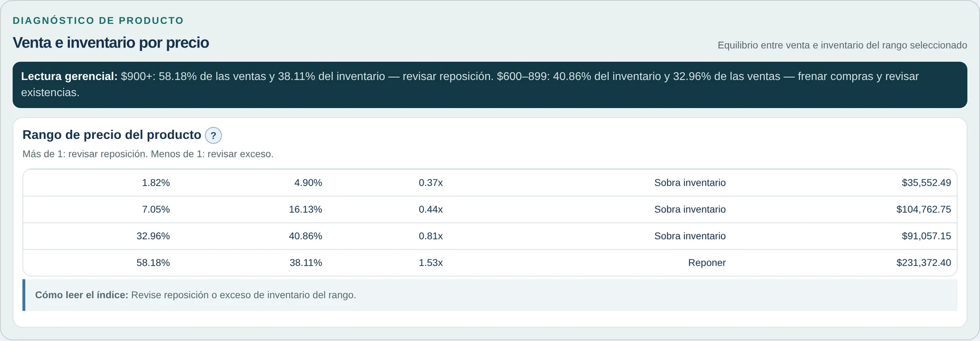Select the 32.96% sales share cell

153,236
